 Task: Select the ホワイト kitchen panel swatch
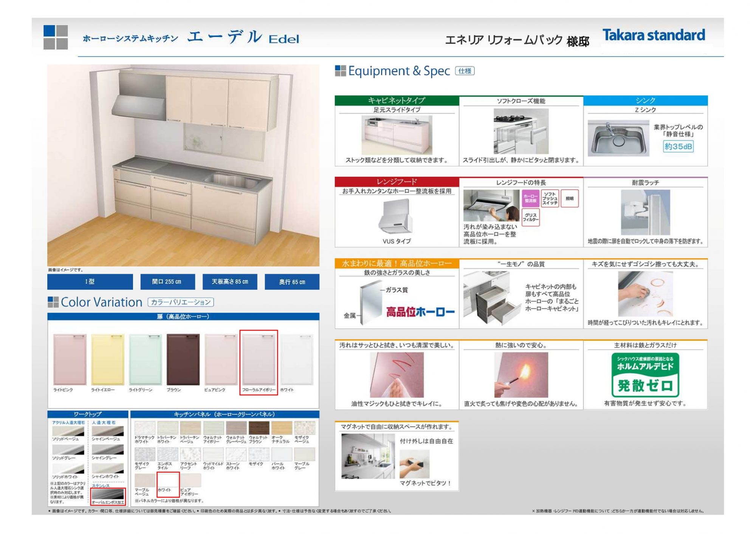click(x=168, y=480)
